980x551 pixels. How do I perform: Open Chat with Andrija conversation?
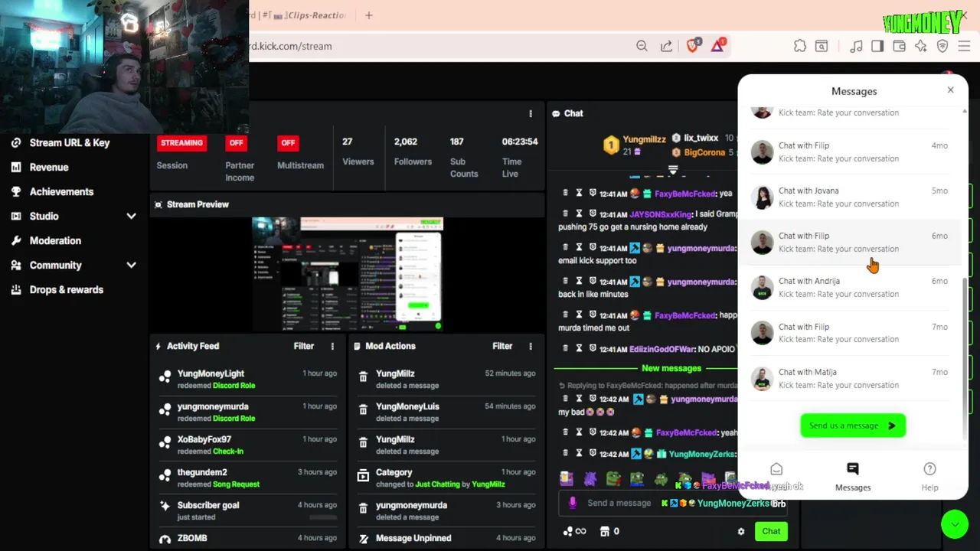[x=850, y=287]
